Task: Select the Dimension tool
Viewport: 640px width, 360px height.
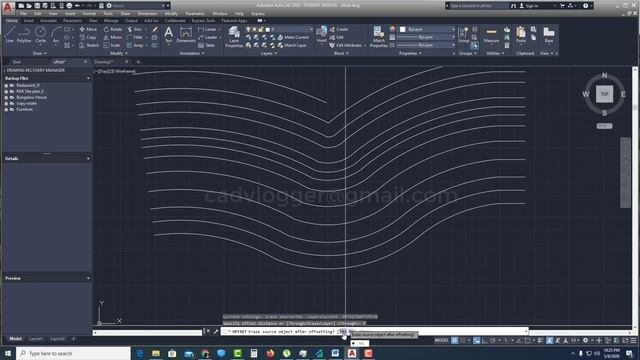Action: 186,35
